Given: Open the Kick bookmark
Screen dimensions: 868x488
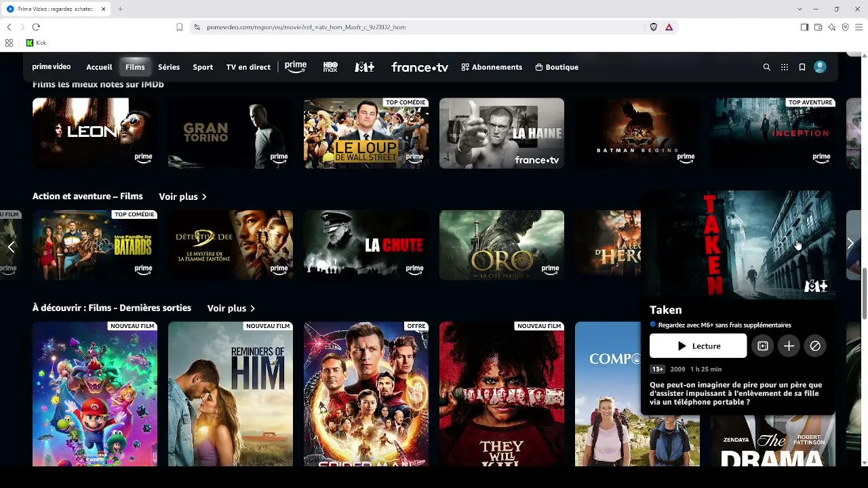Looking at the screenshot, I should 37,43.
